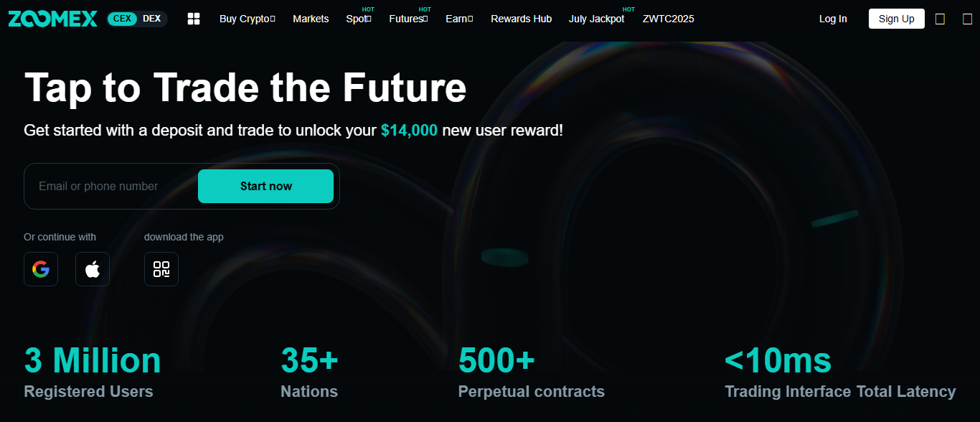
Task: Open the apps grid menu icon
Action: (193, 19)
